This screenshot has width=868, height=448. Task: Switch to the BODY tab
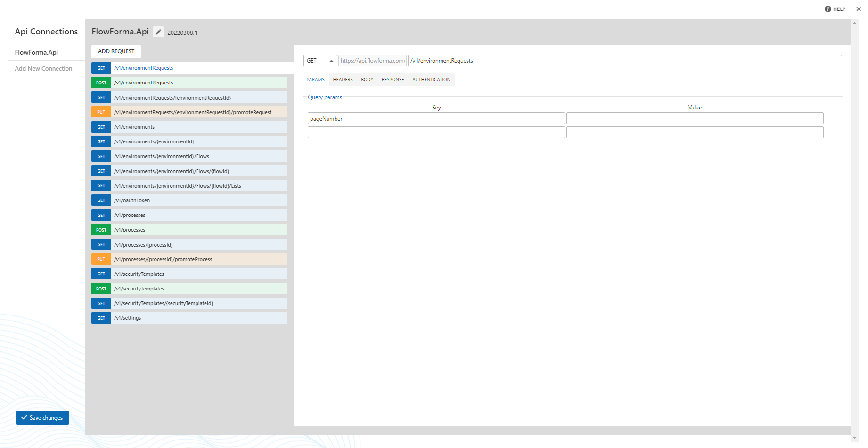coord(367,80)
